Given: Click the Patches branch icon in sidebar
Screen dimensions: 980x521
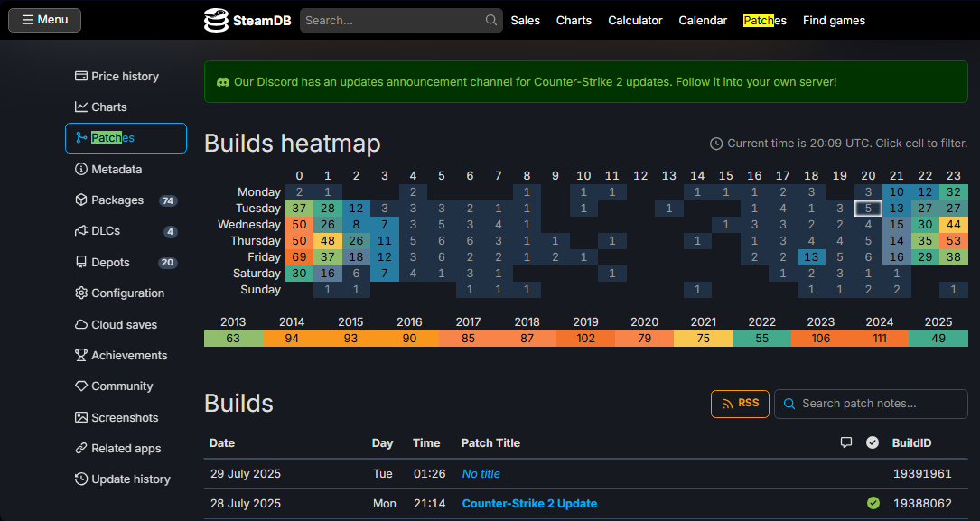Looking at the screenshot, I should tap(81, 138).
